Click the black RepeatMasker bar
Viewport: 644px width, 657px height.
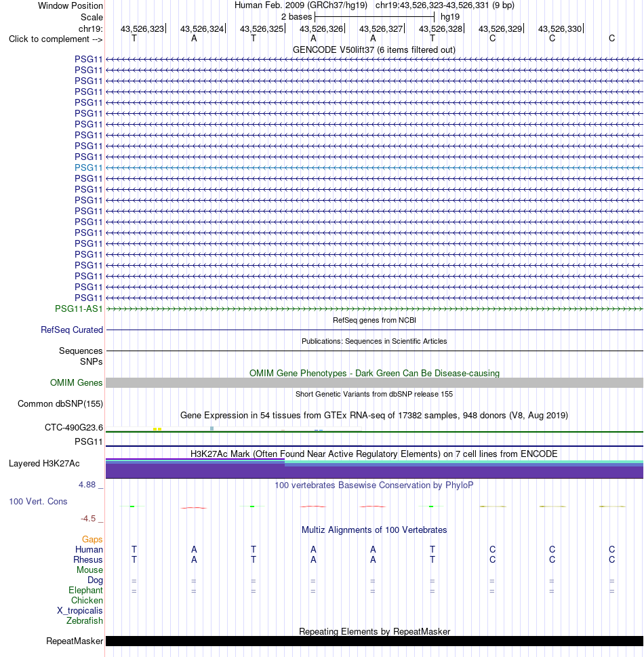tap(374, 641)
